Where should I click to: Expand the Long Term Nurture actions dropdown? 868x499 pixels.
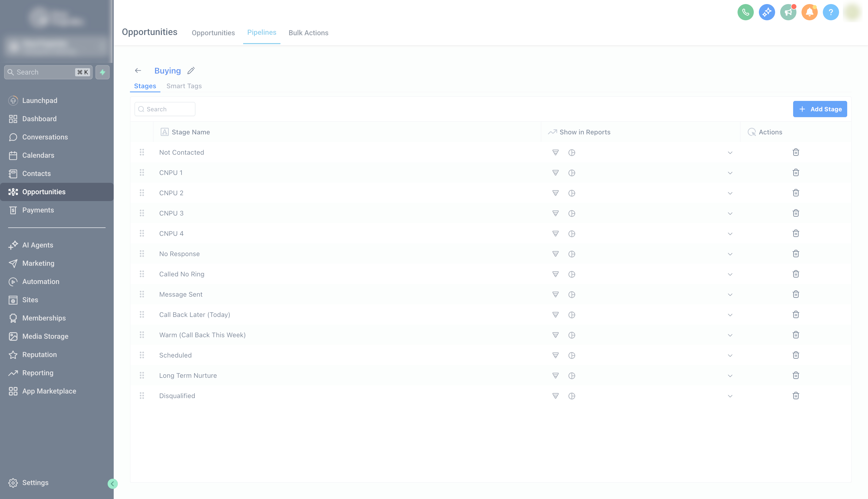(x=730, y=375)
